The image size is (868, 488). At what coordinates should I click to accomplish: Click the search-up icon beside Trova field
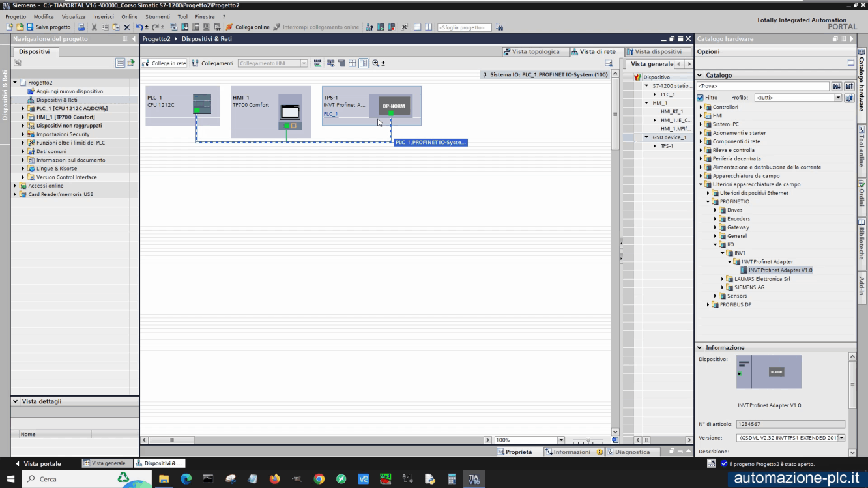[x=849, y=86]
